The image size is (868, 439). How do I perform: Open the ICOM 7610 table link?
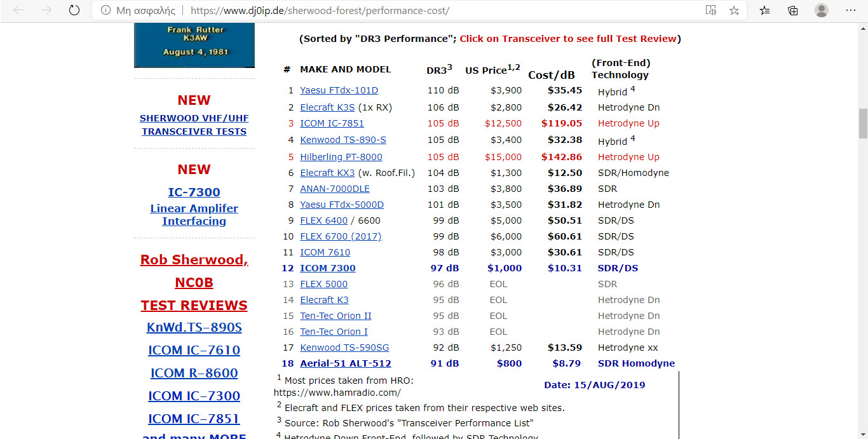click(325, 252)
